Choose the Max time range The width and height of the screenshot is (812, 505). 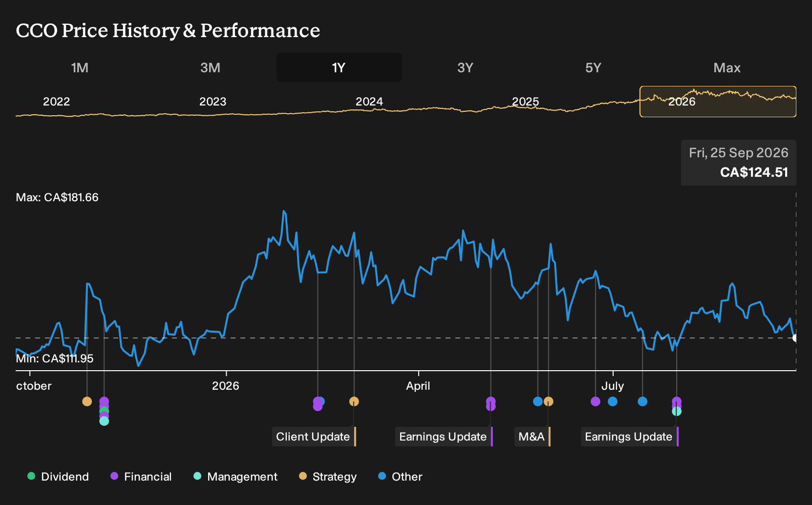727,67
